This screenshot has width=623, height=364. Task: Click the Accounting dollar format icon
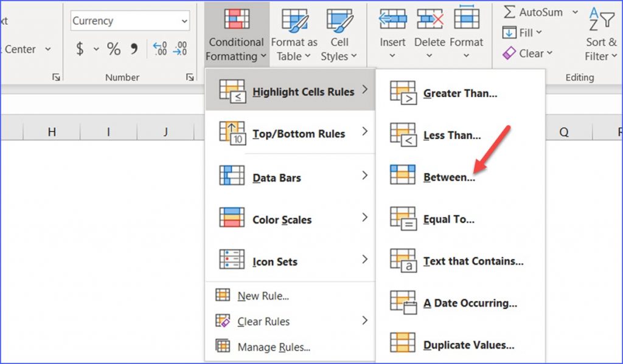[80, 49]
